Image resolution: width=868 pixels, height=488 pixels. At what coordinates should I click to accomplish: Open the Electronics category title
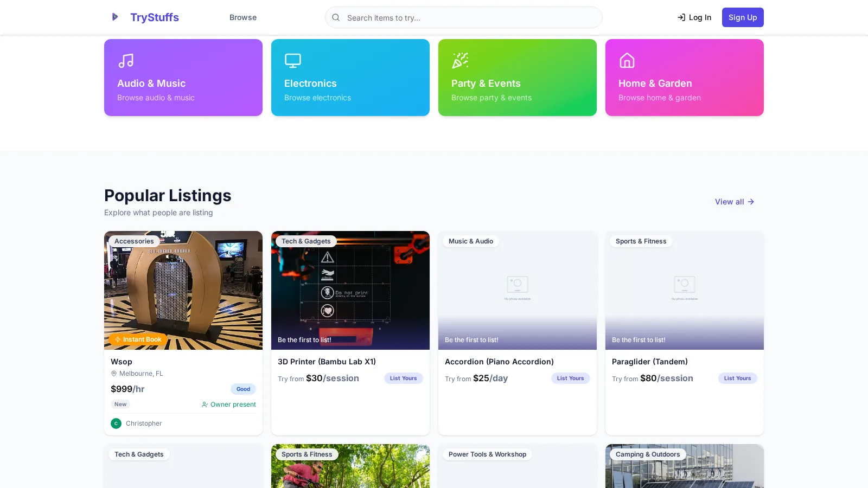pos(310,84)
